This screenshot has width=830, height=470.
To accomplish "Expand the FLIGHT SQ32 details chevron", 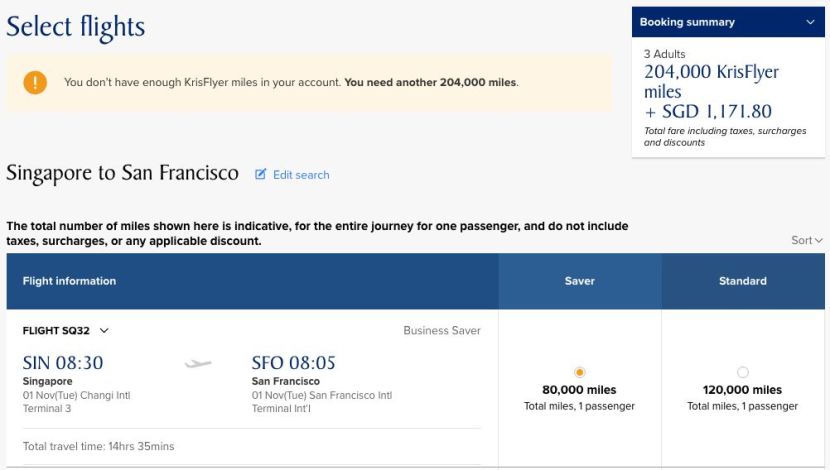I will click(104, 331).
